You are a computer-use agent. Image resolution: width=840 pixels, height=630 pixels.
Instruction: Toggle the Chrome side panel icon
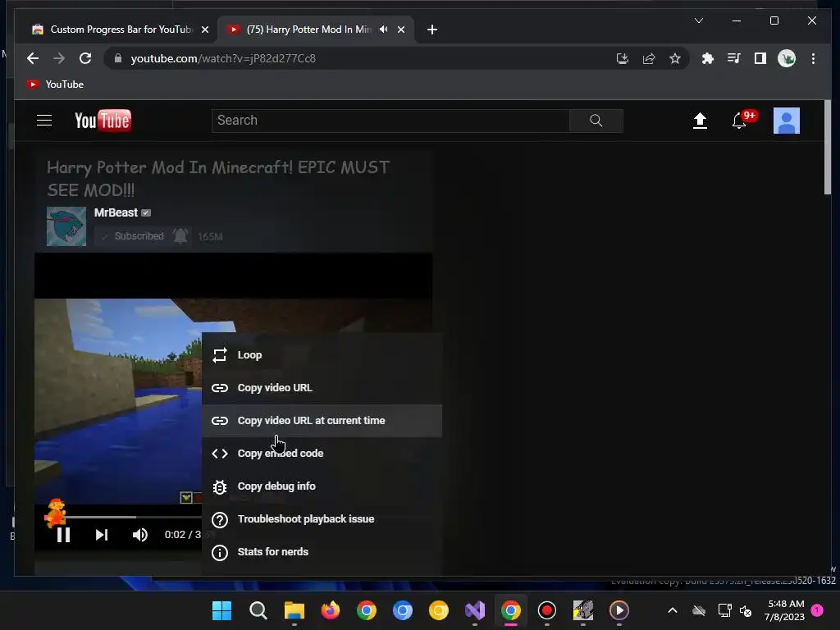pyautogui.click(x=760, y=58)
